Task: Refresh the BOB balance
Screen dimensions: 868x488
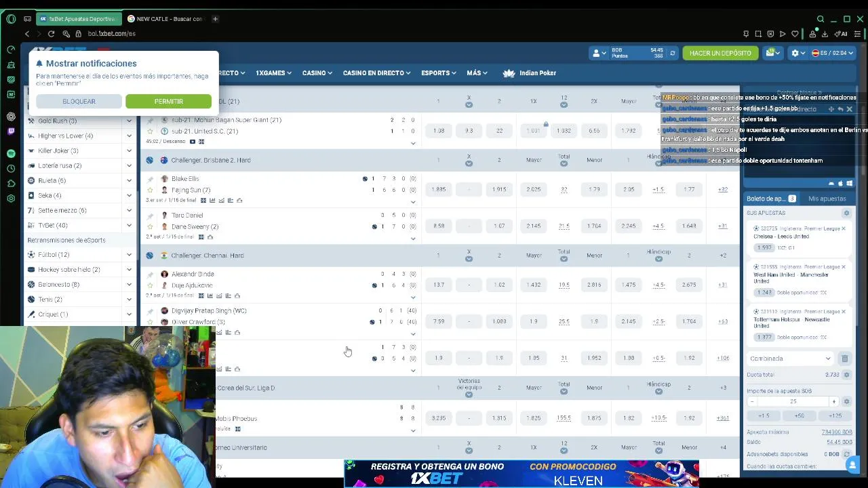Action: coord(673,53)
